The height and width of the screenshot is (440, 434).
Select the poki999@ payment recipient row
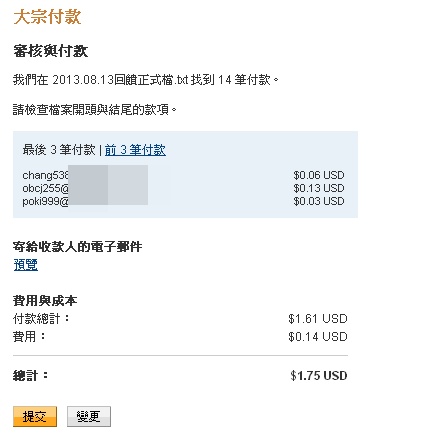(183, 201)
